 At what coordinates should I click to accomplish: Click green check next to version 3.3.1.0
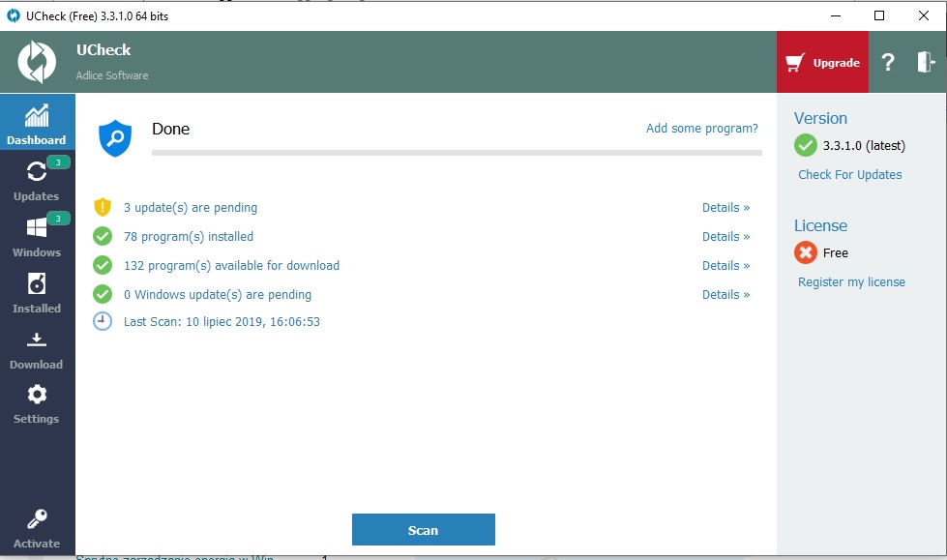pos(805,145)
